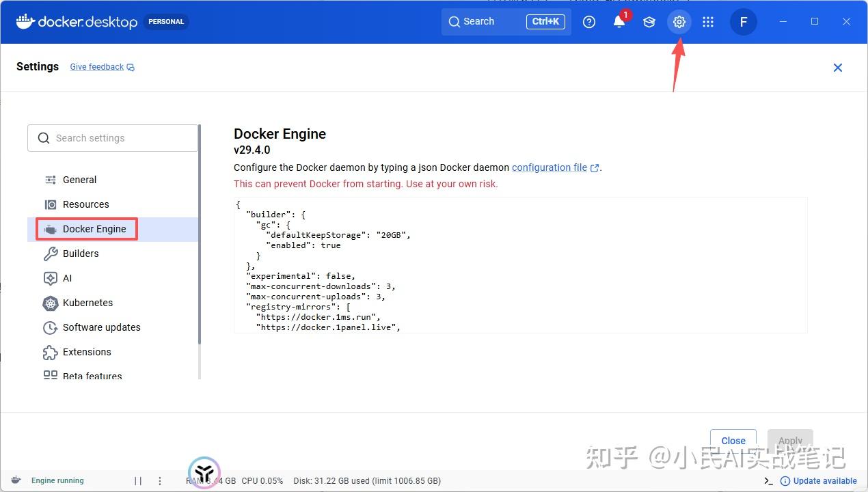868x492 pixels.
Task: Click the Update available notice
Action: pyautogui.click(x=819, y=480)
